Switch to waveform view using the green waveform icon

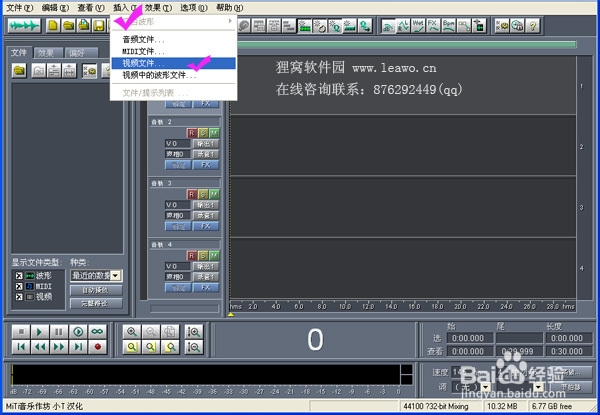(x=24, y=26)
